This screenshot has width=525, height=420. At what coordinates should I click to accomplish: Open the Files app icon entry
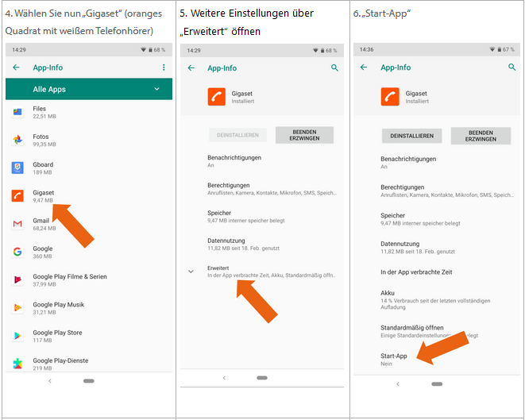[17, 112]
